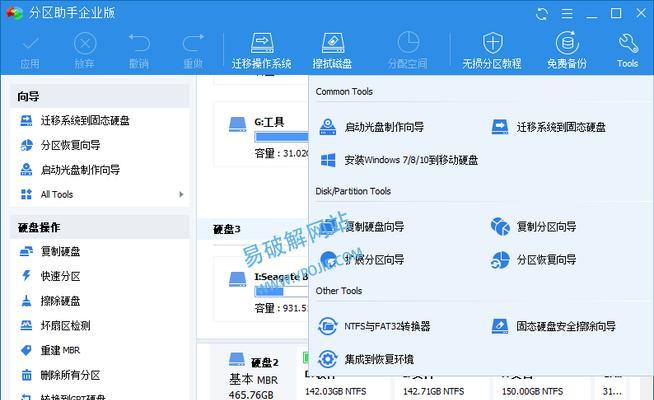Screen dimensions: 654x400
Task: Click the 撤销 undo arrow icon
Action: point(139,43)
